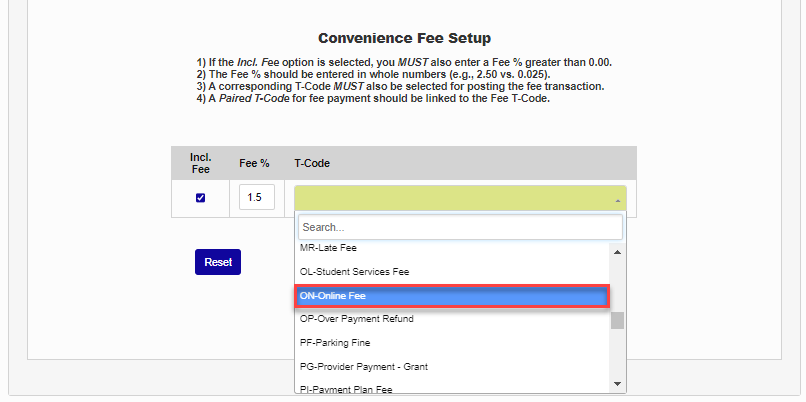Click the Fee % column header
Image resolution: width=806 pixels, height=402 pixels.
tap(255, 163)
